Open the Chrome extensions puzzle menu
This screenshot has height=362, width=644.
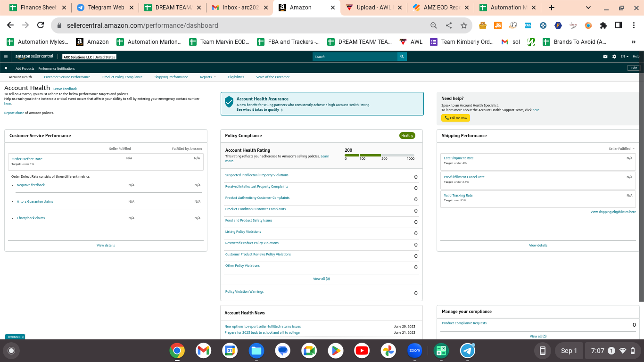click(x=603, y=25)
